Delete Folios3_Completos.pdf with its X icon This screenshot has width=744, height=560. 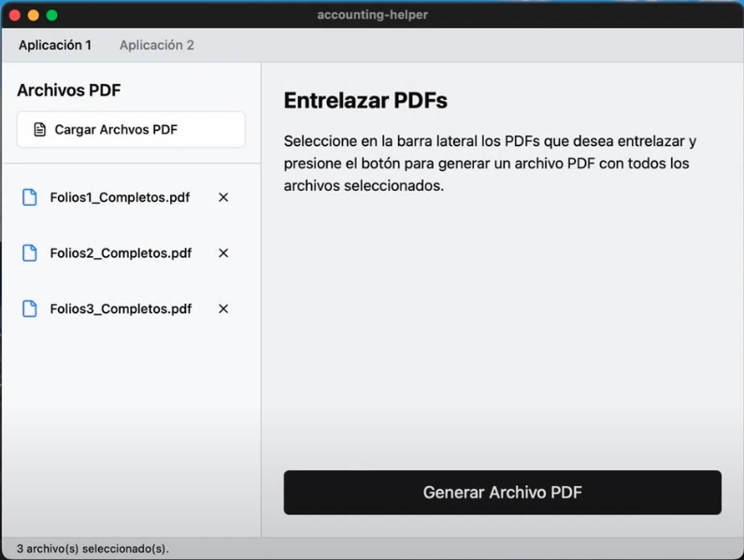(223, 309)
